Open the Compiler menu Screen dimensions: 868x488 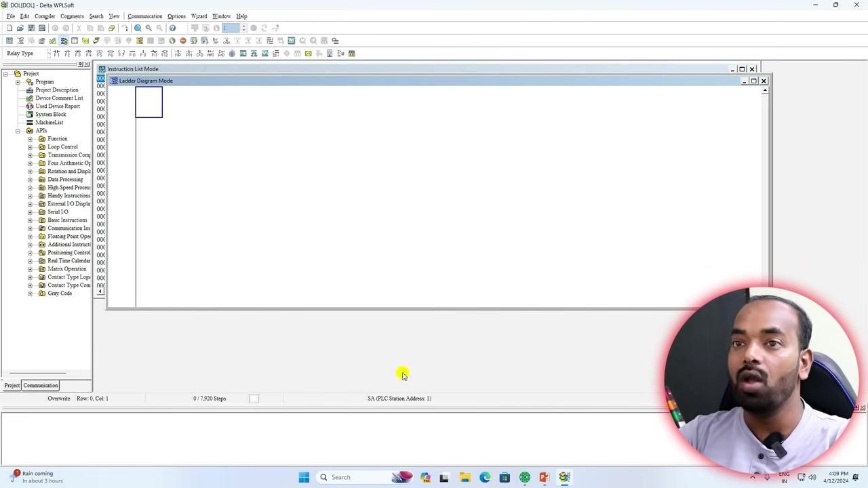pos(45,16)
